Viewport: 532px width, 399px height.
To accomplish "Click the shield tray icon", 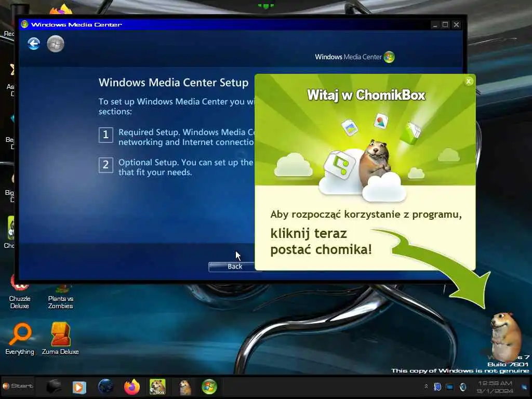I will [437, 387].
